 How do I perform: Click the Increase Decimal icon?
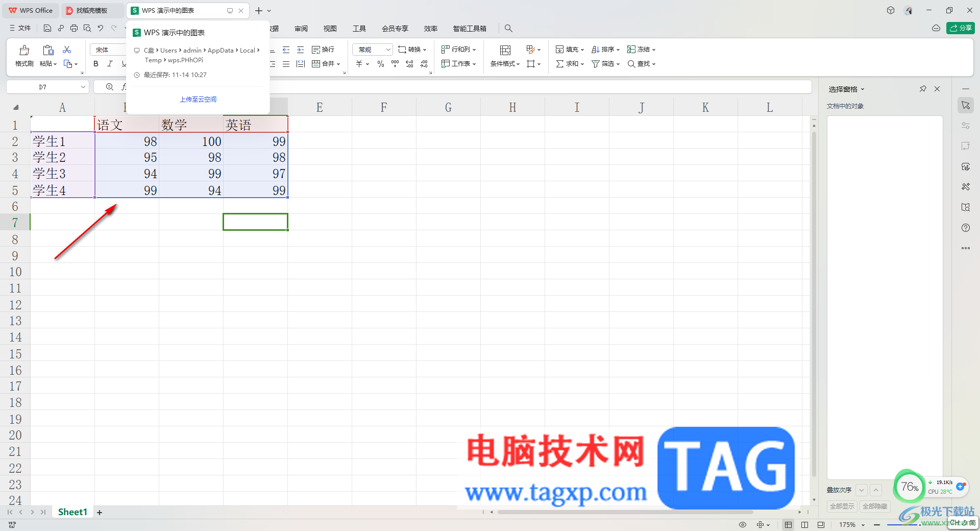click(x=409, y=64)
